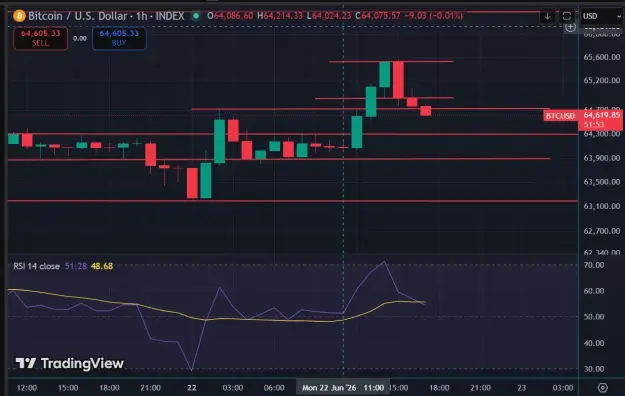Viewport: 625px width, 396px height.
Task: Click the BUY 64,605.33 button
Action: click(x=119, y=38)
